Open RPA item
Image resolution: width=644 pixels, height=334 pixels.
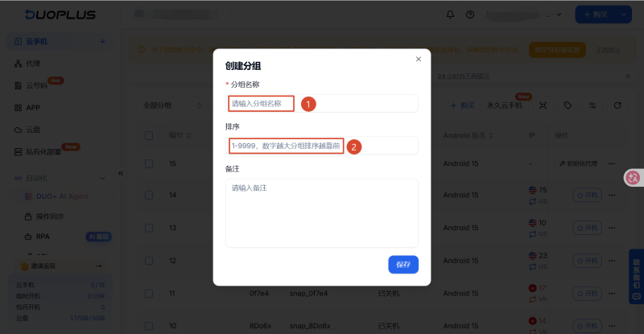[43, 237]
